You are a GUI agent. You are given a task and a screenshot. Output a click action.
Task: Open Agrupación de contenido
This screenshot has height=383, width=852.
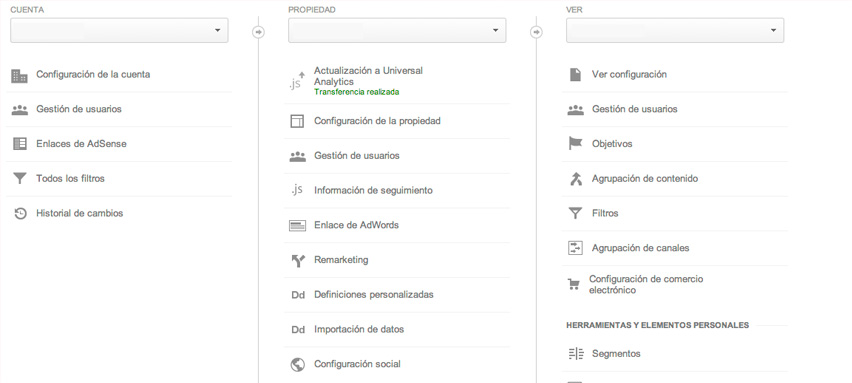tap(645, 179)
